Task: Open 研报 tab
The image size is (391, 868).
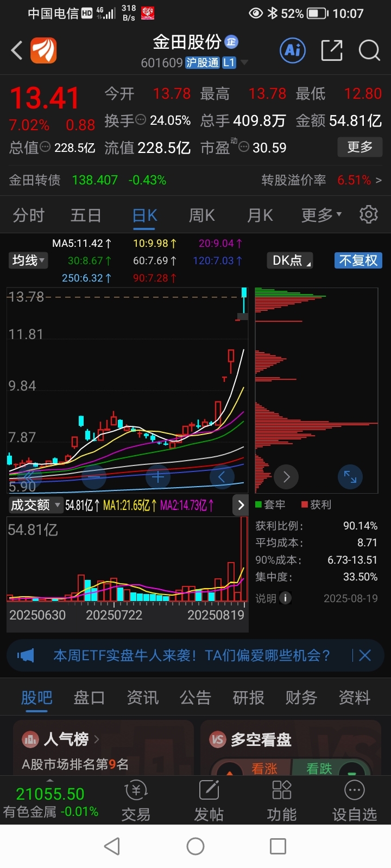Action: (248, 697)
